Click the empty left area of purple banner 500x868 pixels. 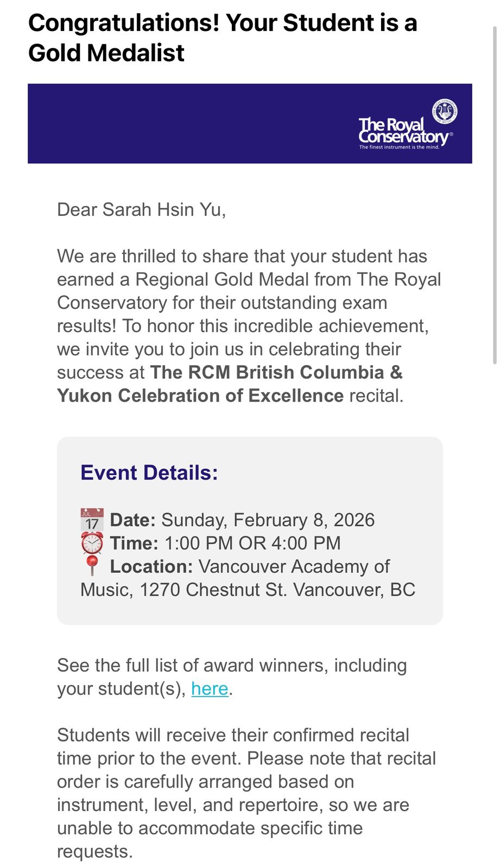[163, 124]
